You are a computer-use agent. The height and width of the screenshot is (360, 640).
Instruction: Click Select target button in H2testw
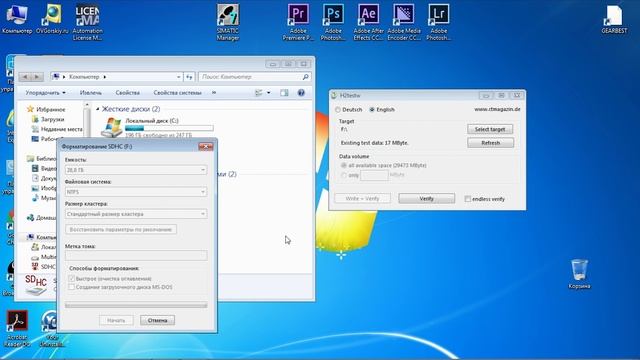(490, 129)
